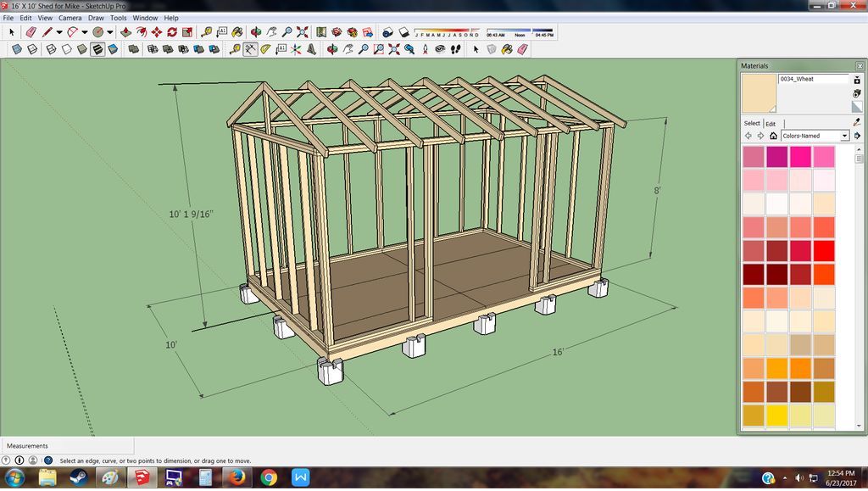Open Firefox from the taskbar
The height and width of the screenshot is (491, 868).
(x=237, y=477)
